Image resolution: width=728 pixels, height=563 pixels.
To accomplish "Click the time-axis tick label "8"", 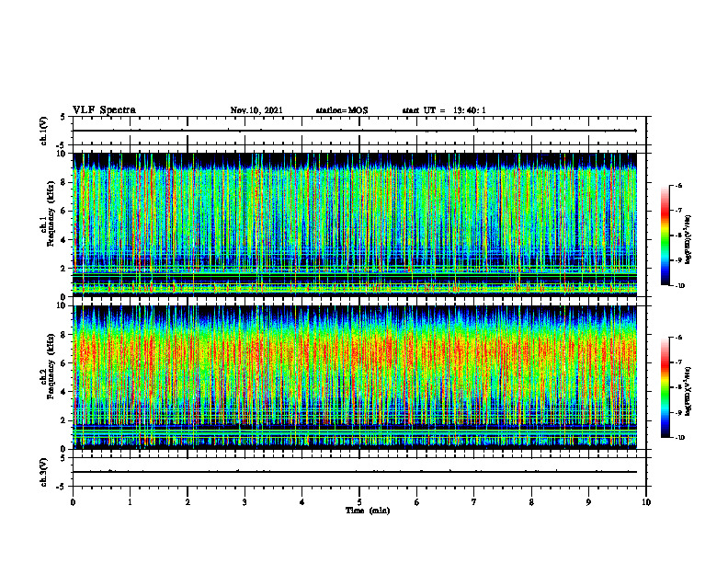I will pos(531,502).
